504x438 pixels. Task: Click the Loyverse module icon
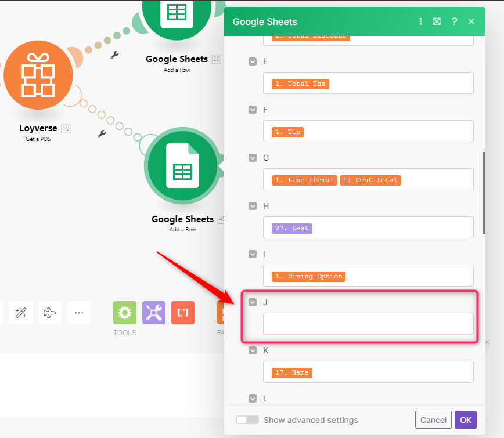click(38, 75)
